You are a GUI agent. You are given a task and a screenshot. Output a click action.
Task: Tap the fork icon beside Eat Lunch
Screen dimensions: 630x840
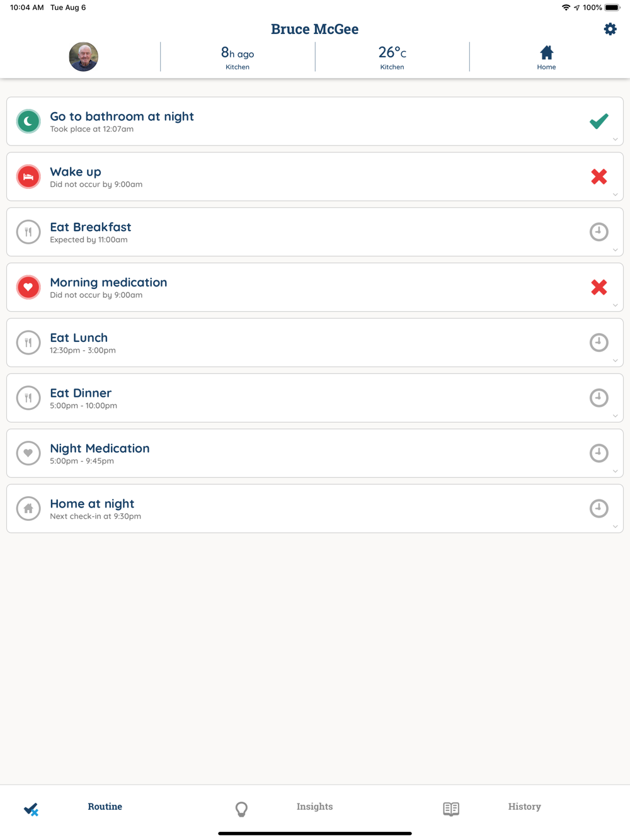pyautogui.click(x=28, y=343)
